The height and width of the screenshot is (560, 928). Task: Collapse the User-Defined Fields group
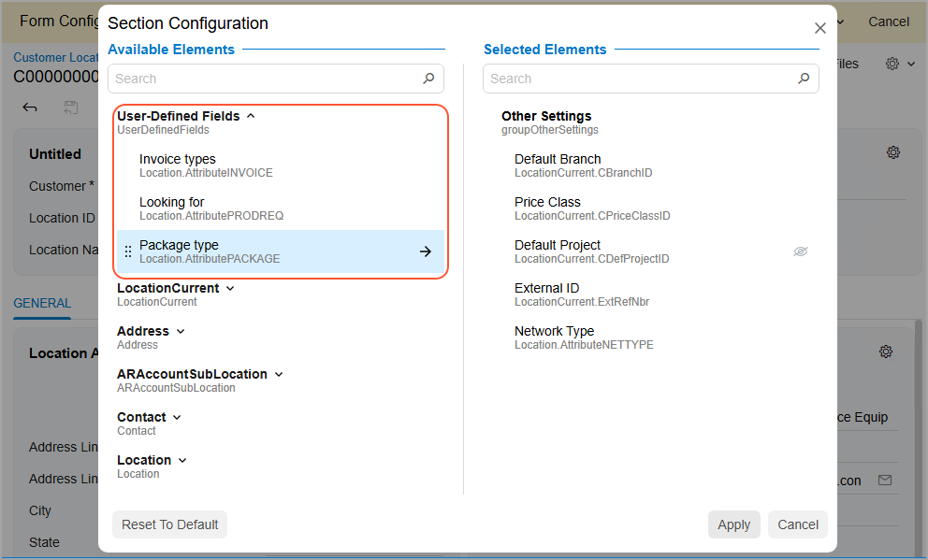251,116
